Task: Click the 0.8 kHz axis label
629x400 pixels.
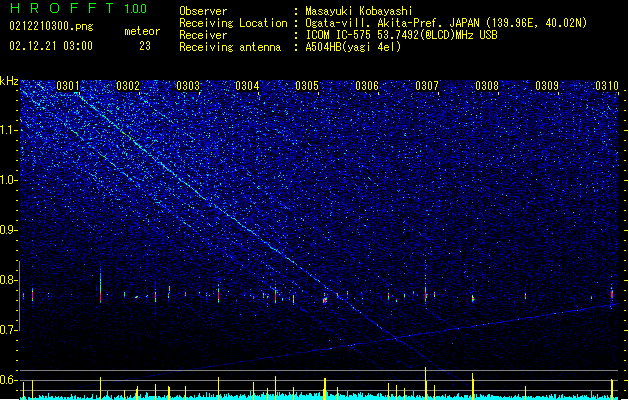Action: (x=9, y=280)
